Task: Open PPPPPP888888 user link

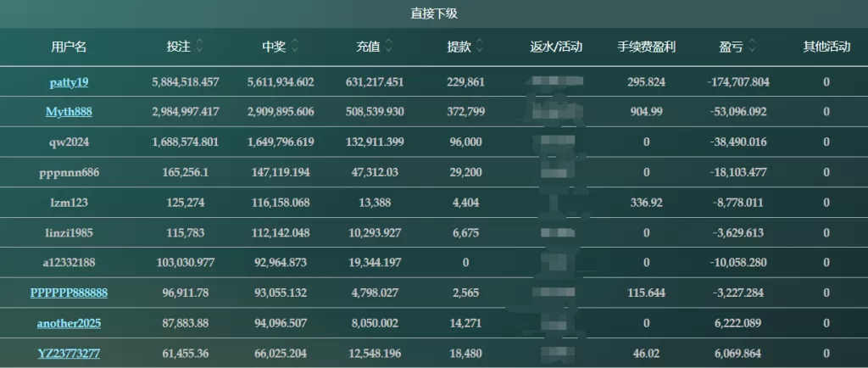Action: point(70,293)
